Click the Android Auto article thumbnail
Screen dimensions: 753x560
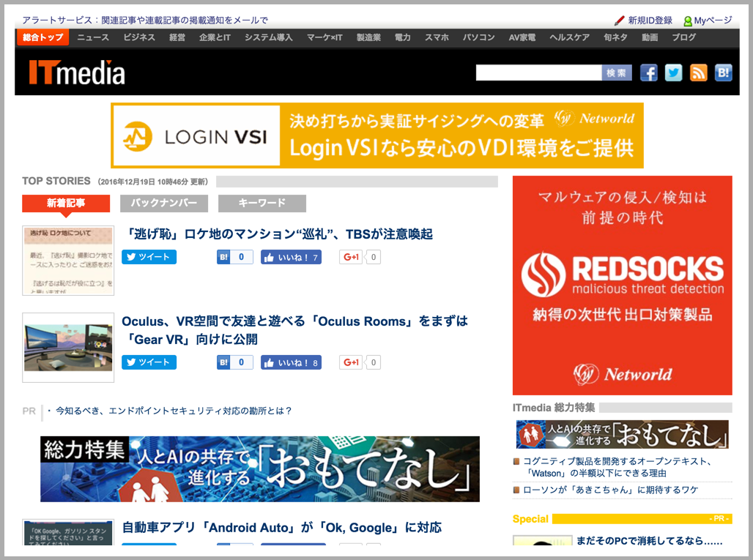pos(68,532)
